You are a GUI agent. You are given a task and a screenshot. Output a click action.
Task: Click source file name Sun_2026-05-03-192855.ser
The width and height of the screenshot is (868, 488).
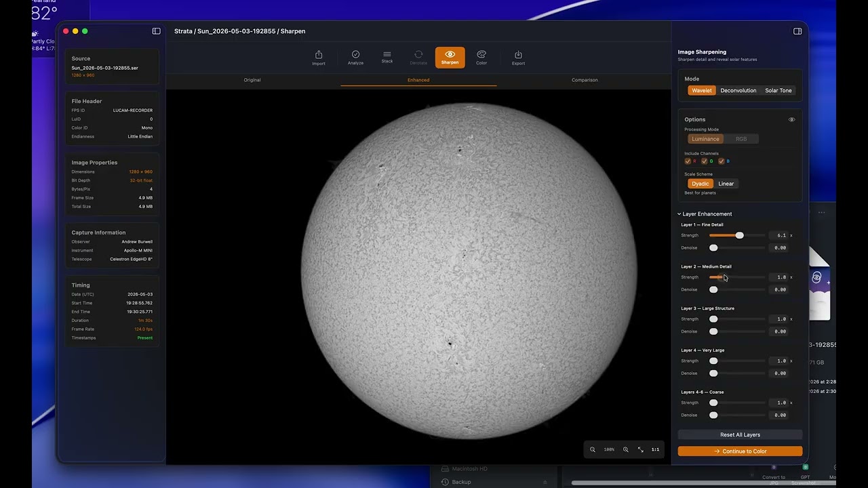point(105,68)
